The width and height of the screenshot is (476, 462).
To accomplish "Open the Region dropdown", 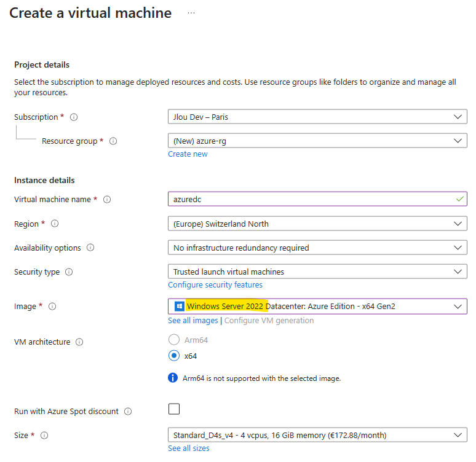I will pos(317,224).
